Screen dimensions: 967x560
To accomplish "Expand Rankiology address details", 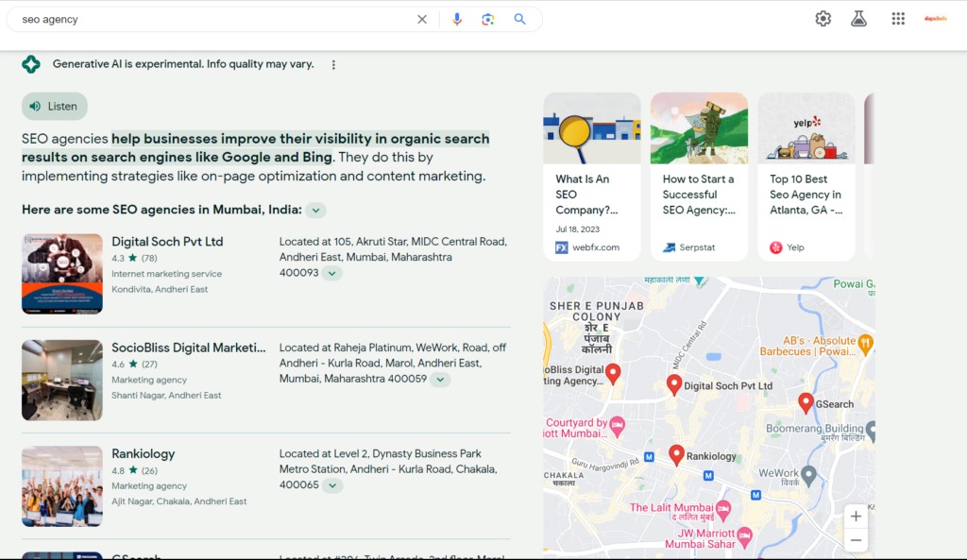I will 331,485.
